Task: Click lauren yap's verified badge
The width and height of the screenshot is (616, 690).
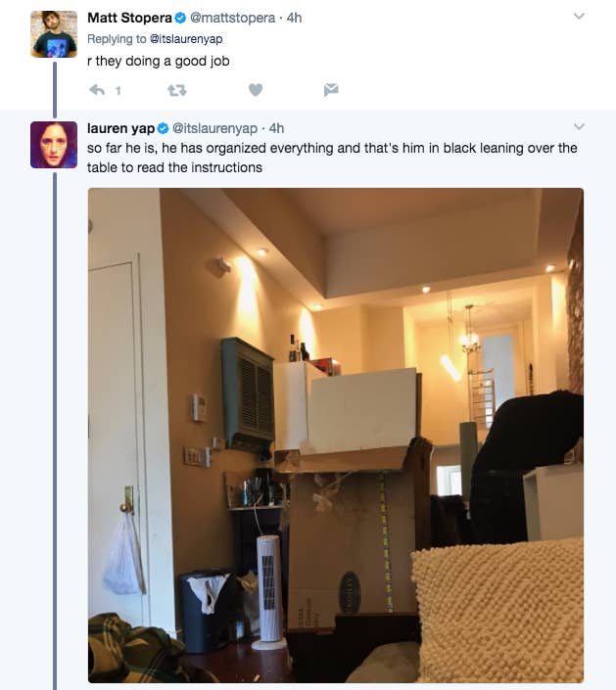Action: point(163,128)
